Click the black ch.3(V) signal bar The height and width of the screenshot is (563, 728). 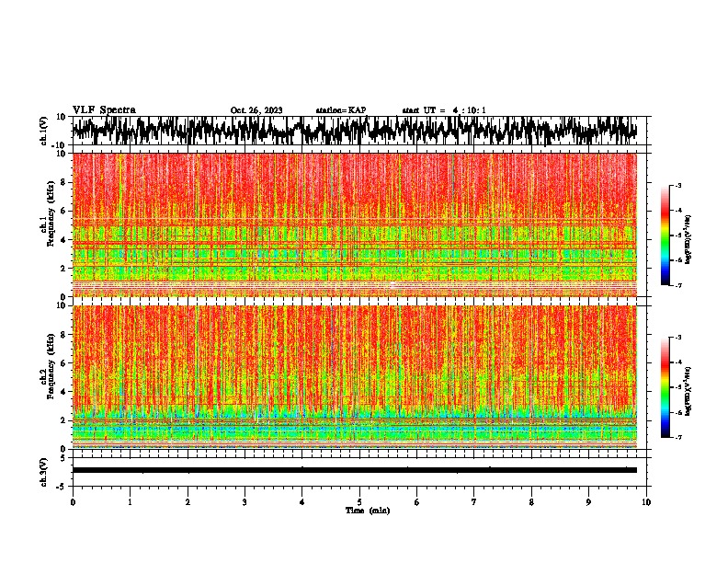click(x=355, y=470)
